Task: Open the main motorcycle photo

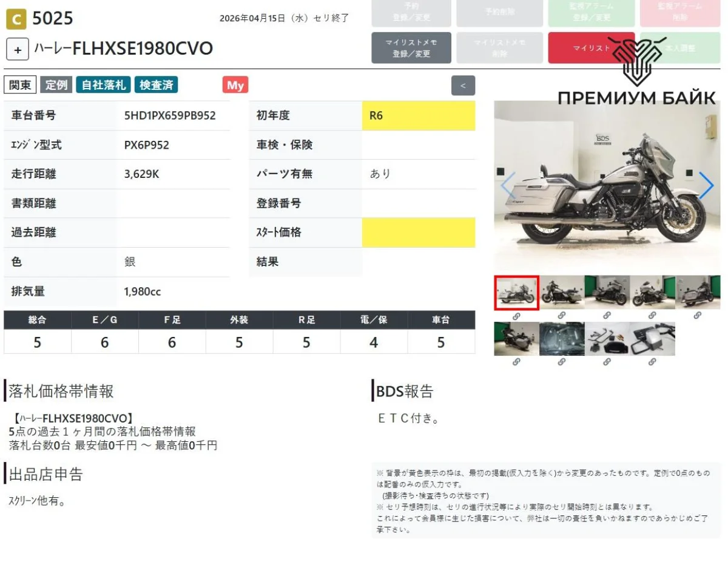Action: pyautogui.click(x=607, y=186)
